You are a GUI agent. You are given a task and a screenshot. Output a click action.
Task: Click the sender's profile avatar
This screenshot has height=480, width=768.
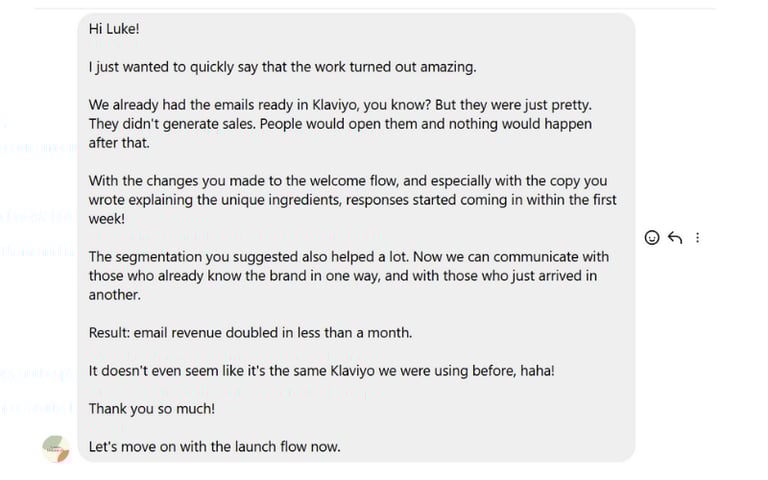(x=56, y=448)
